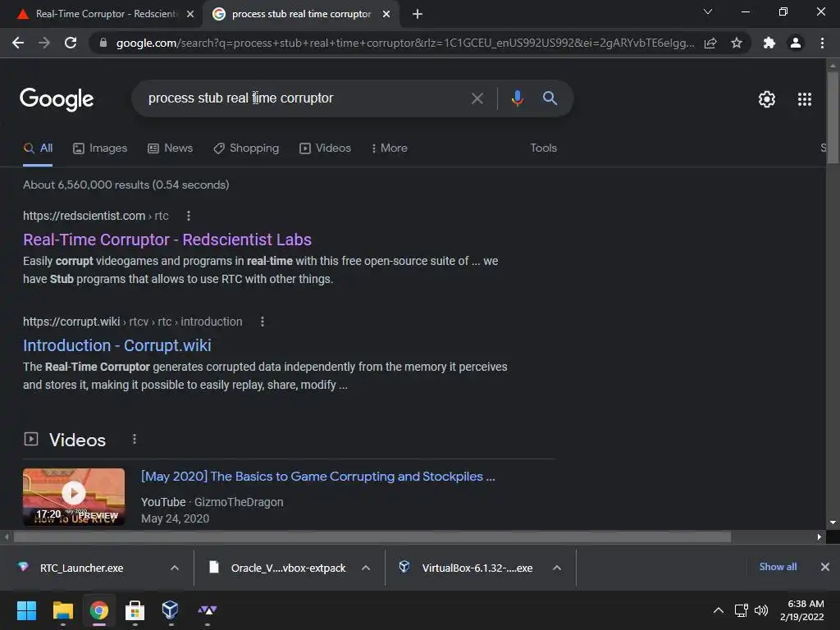Open Google quick settings gear
The width and height of the screenshot is (840, 630).
[767, 99]
